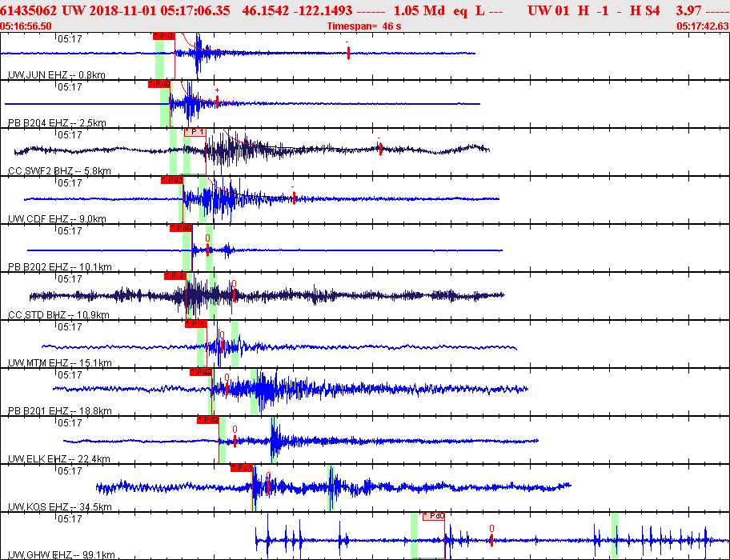Select the '* Pc0' pick flag on B204 trace
The width and height of the screenshot is (730, 560).
(159, 84)
